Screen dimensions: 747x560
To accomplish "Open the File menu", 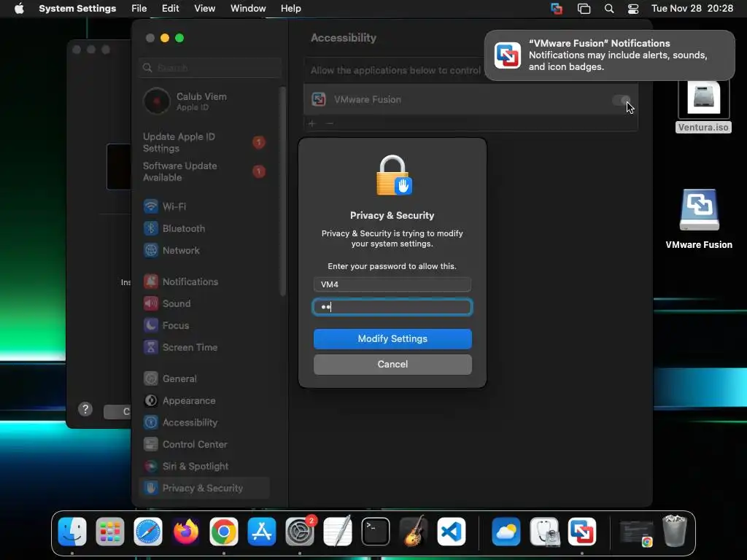I will (139, 9).
